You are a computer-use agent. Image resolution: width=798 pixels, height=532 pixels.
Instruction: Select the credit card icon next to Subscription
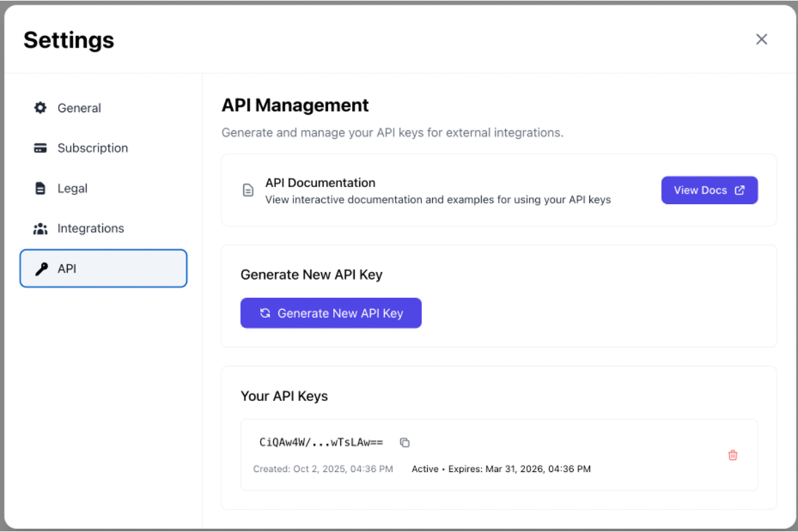(40, 148)
